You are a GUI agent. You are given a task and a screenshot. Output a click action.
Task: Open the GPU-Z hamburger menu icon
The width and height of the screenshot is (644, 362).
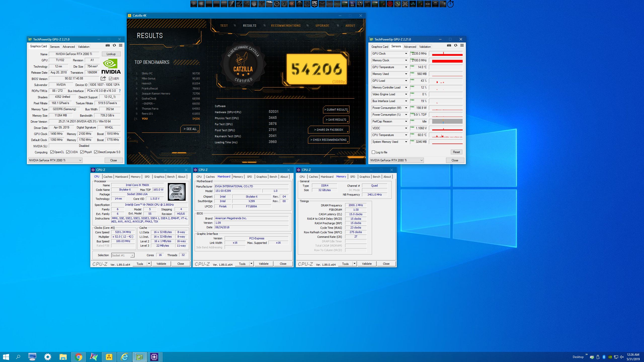(x=121, y=45)
